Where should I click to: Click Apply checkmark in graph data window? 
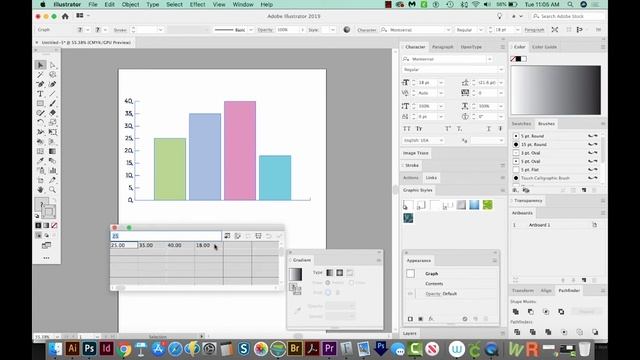click(x=279, y=236)
